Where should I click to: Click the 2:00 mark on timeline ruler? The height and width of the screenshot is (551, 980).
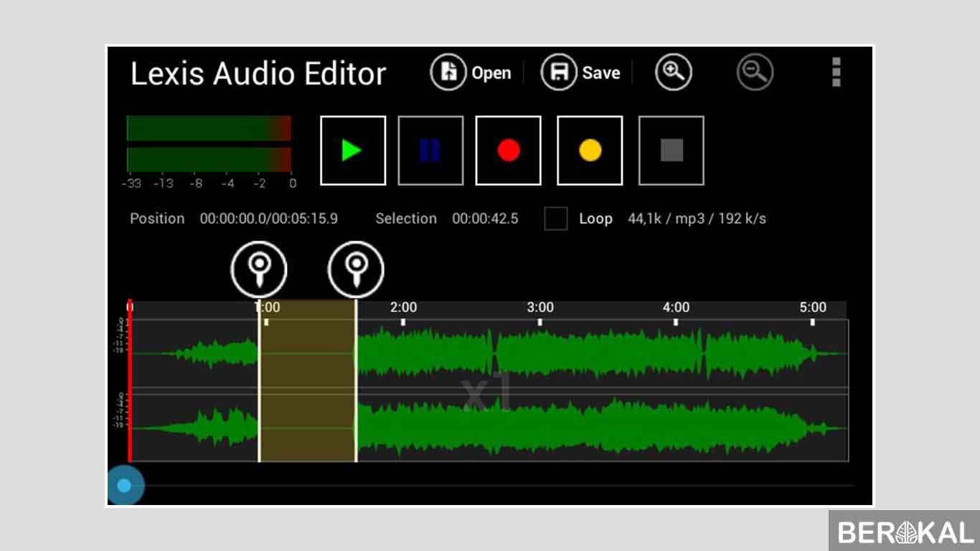pyautogui.click(x=403, y=308)
